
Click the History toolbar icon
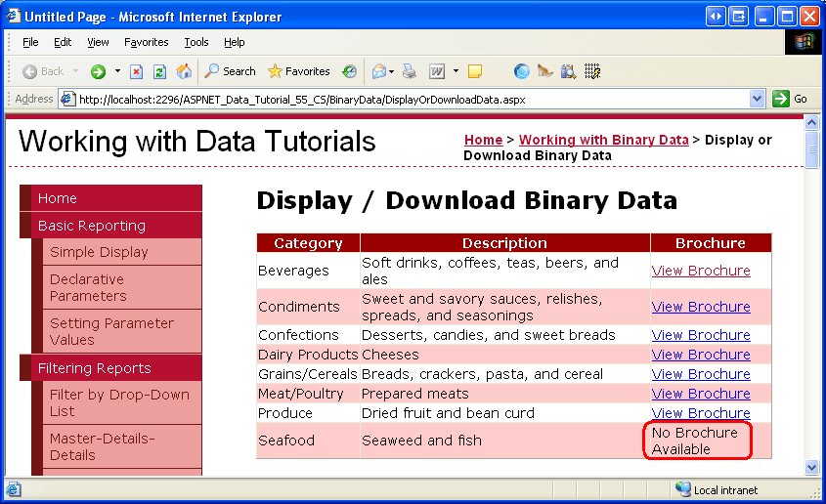[350, 71]
